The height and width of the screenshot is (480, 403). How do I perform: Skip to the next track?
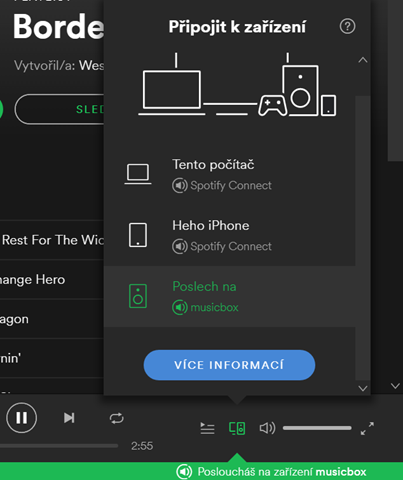click(69, 418)
